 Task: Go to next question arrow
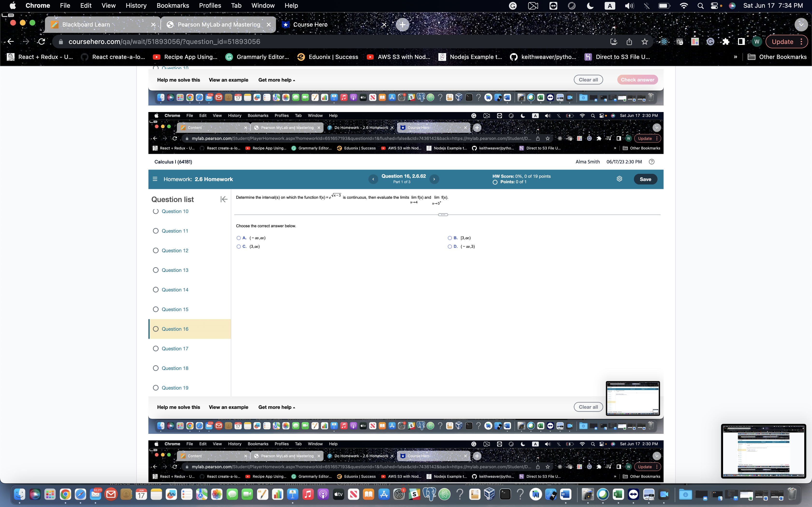click(x=434, y=179)
